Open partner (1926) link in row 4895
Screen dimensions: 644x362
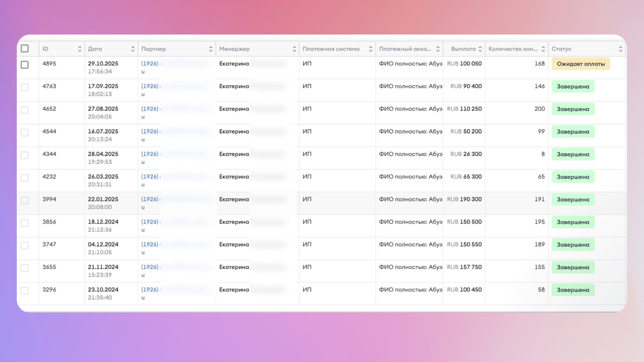[150, 63]
